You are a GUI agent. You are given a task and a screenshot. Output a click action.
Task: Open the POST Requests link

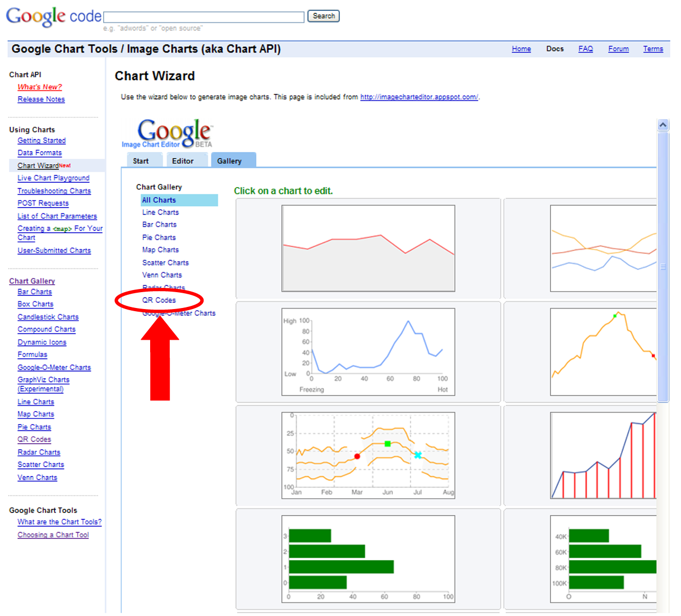43,203
